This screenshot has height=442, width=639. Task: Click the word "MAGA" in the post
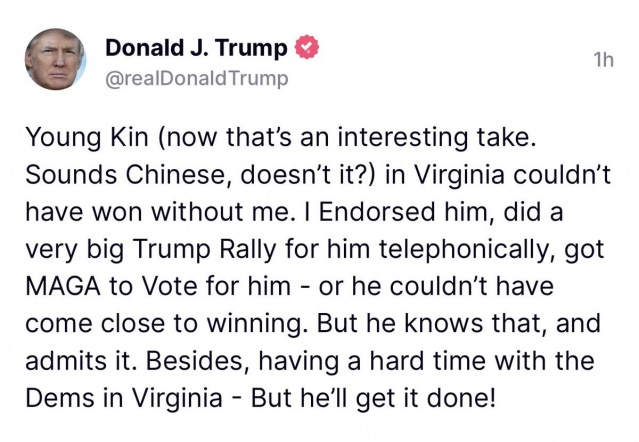click(x=63, y=286)
